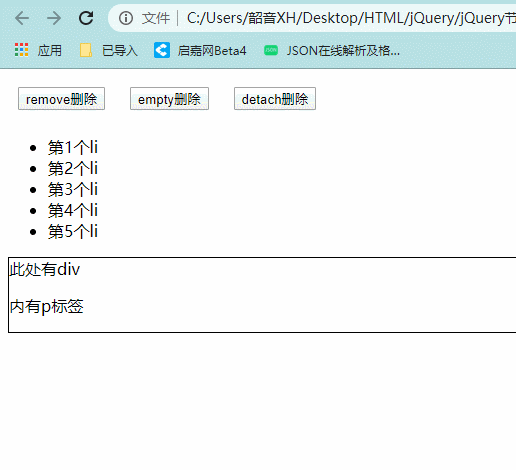Click the list item 第3个li

coord(73,189)
